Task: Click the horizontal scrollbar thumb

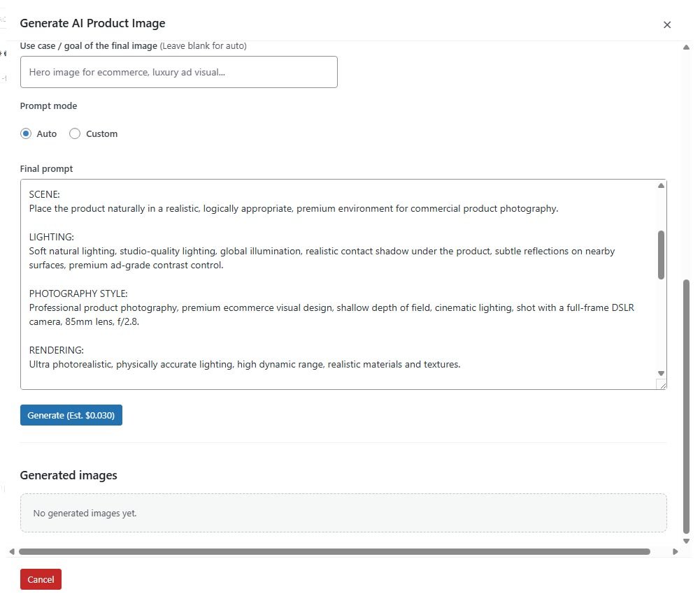Action: coord(334,551)
